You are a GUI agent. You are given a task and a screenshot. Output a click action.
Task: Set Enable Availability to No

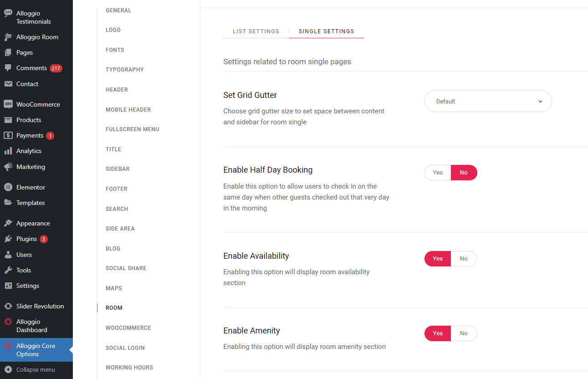(464, 259)
